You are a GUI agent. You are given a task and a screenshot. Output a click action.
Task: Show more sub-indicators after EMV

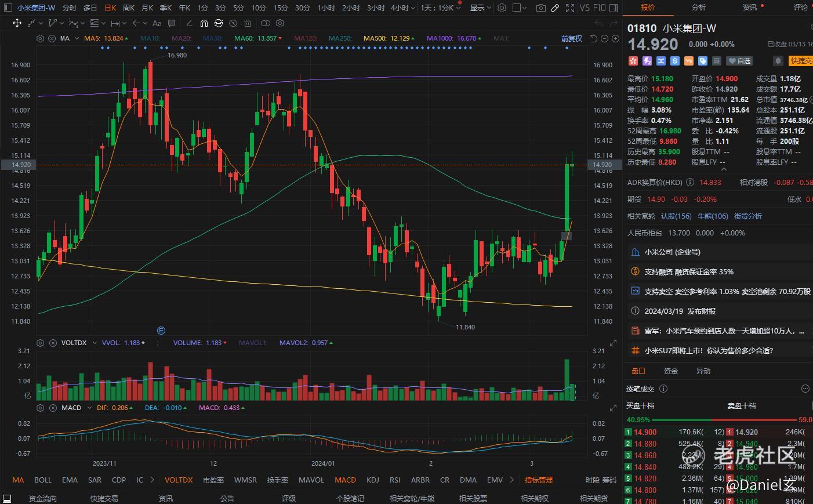[x=512, y=480]
